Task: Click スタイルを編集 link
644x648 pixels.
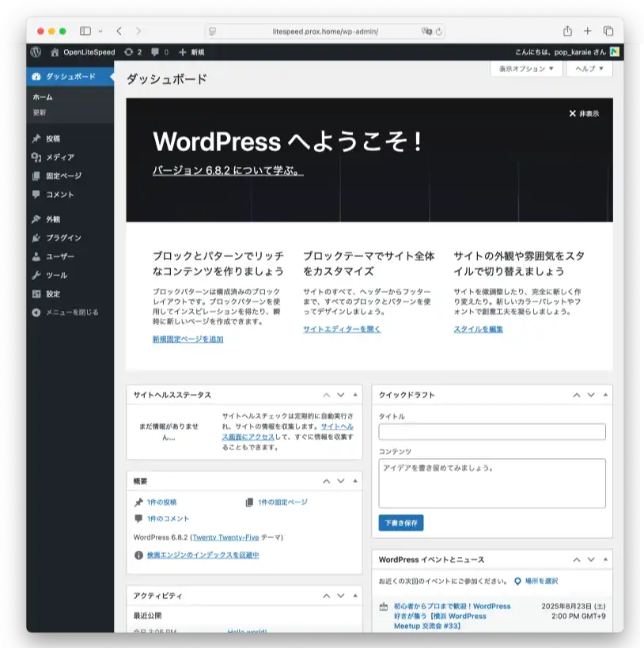Action: coord(478,329)
